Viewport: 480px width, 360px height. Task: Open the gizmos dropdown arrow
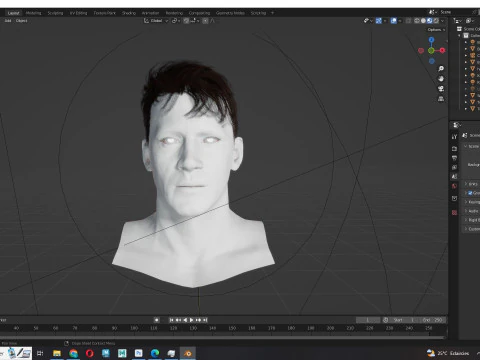(x=385, y=21)
